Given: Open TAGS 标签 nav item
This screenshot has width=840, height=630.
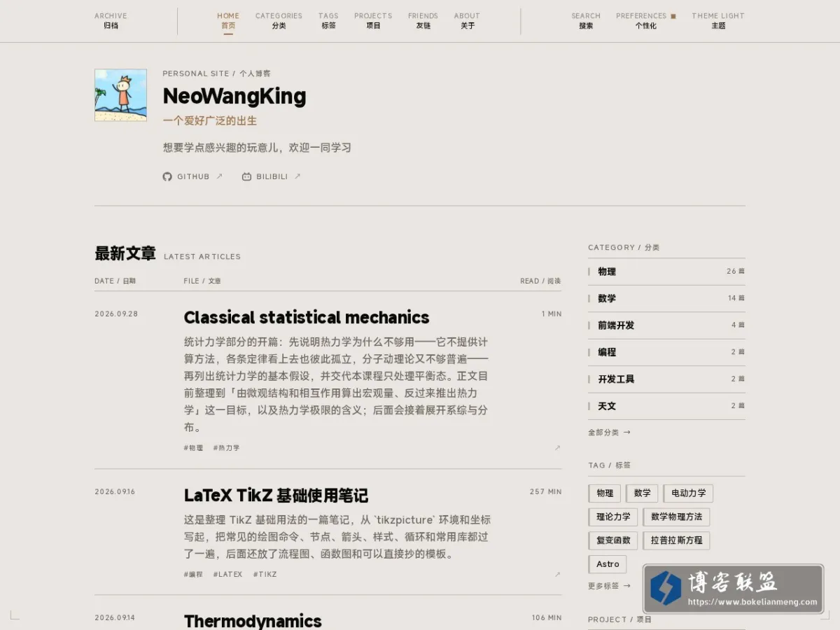Looking at the screenshot, I should [x=328, y=20].
